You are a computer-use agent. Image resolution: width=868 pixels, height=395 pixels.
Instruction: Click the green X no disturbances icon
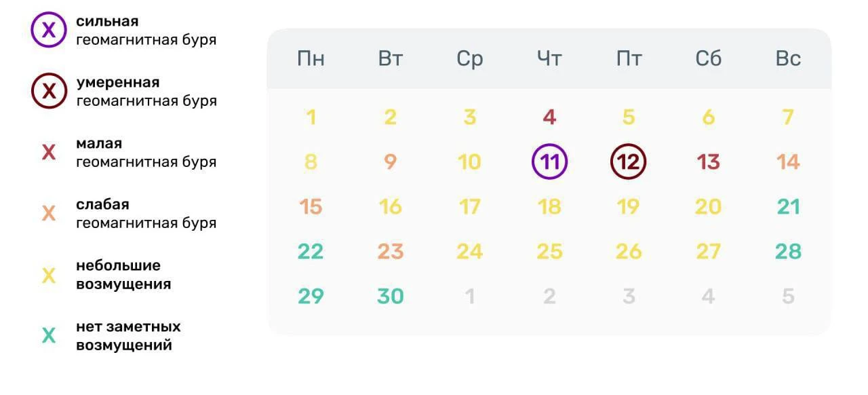pyautogui.click(x=49, y=335)
